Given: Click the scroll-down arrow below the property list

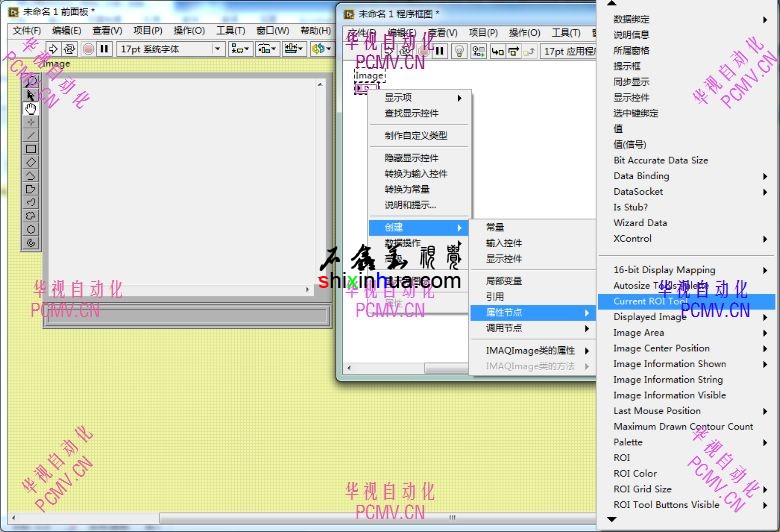Looking at the screenshot, I should click(x=612, y=520).
